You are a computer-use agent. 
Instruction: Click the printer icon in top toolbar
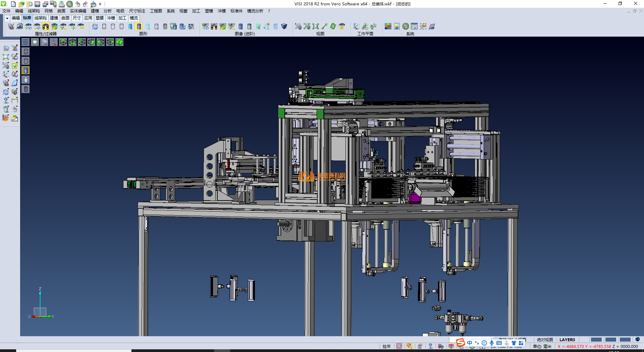coord(62,4)
